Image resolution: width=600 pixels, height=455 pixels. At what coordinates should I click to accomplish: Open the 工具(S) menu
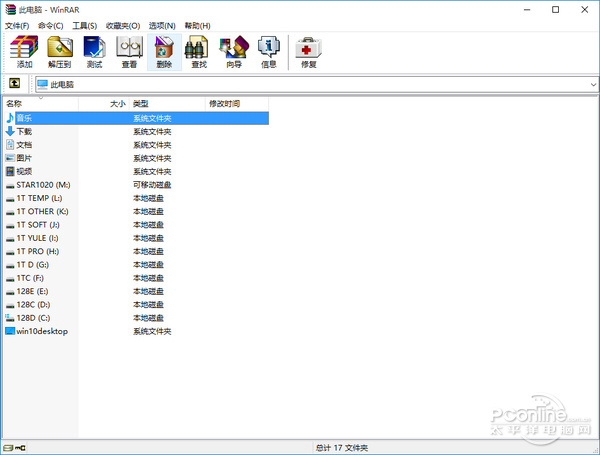pyautogui.click(x=85, y=26)
